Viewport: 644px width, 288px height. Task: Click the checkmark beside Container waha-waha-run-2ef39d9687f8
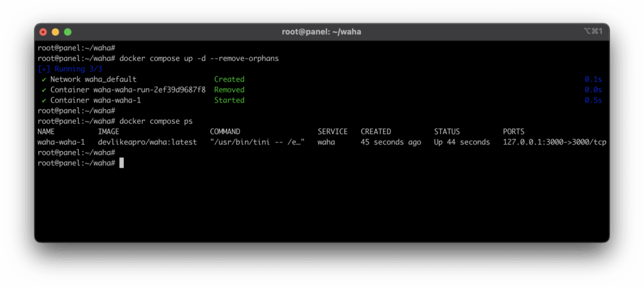click(44, 90)
